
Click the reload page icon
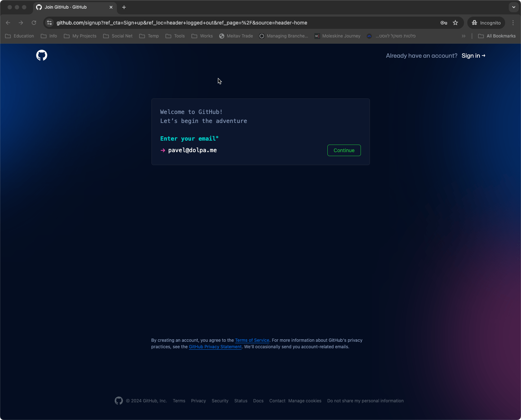pos(34,23)
